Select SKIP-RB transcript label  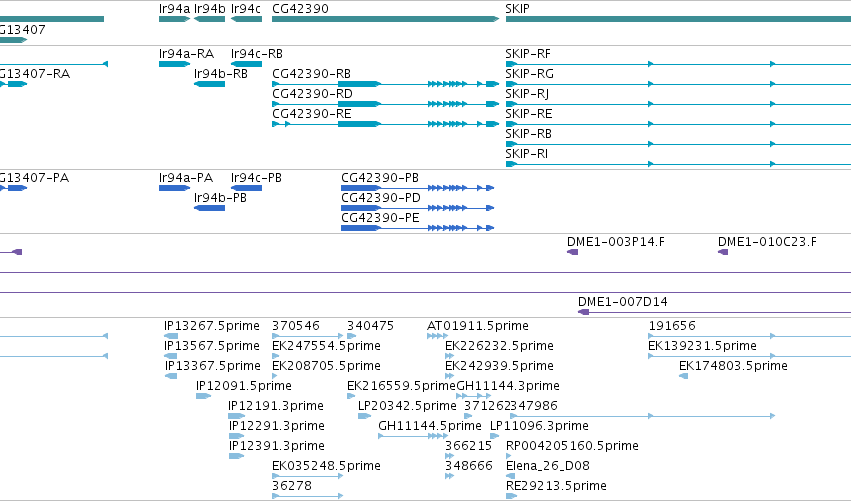(x=529, y=134)
